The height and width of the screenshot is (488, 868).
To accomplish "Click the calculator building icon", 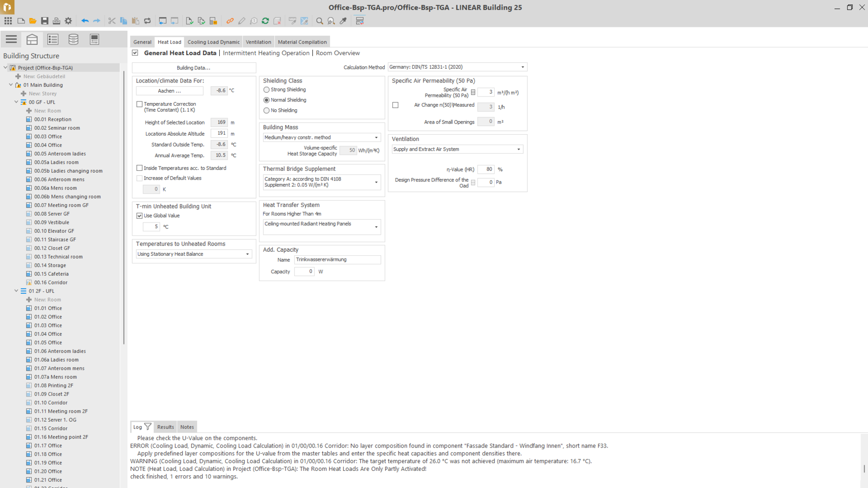I will [213, 21].
